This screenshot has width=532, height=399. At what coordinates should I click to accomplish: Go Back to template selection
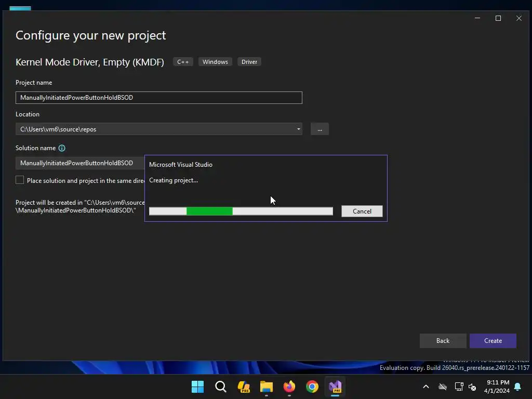[443, 341]
